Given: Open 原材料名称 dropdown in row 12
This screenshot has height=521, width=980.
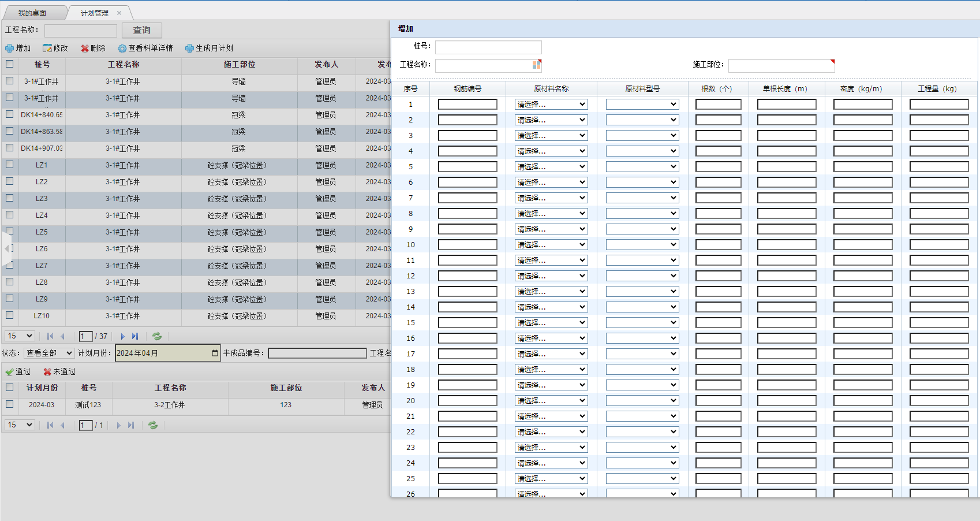Looking at the screenshot, I should [x=551, y=276].
